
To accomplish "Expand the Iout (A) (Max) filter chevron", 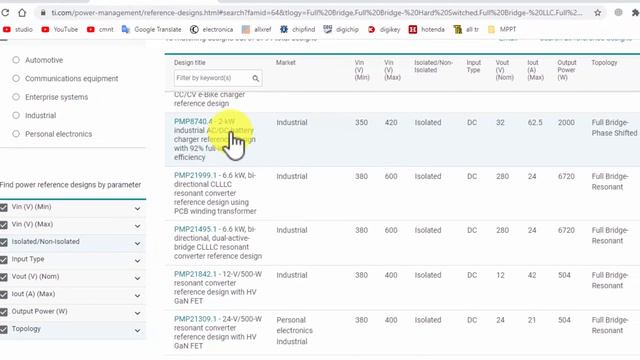I will [x=137, y=296].
